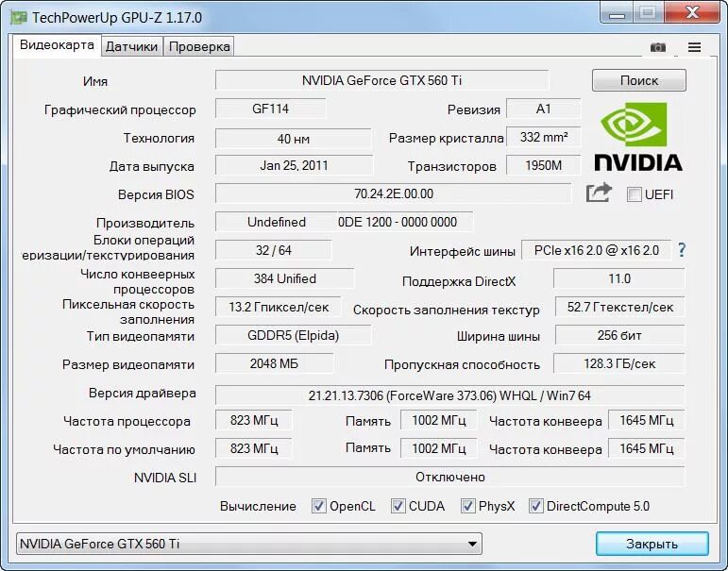This screenshot has height=571, width=728.
Task: Minimize the GPU-Z window
Action: pyautogui.click(x=617, y=13)
